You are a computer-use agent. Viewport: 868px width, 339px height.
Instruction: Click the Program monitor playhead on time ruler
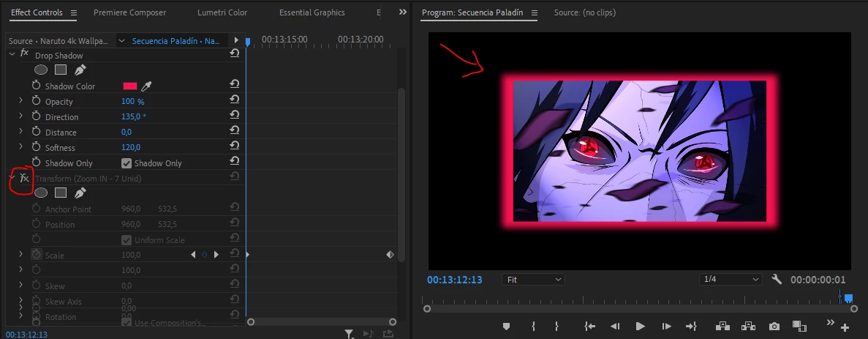click(848, 298)
